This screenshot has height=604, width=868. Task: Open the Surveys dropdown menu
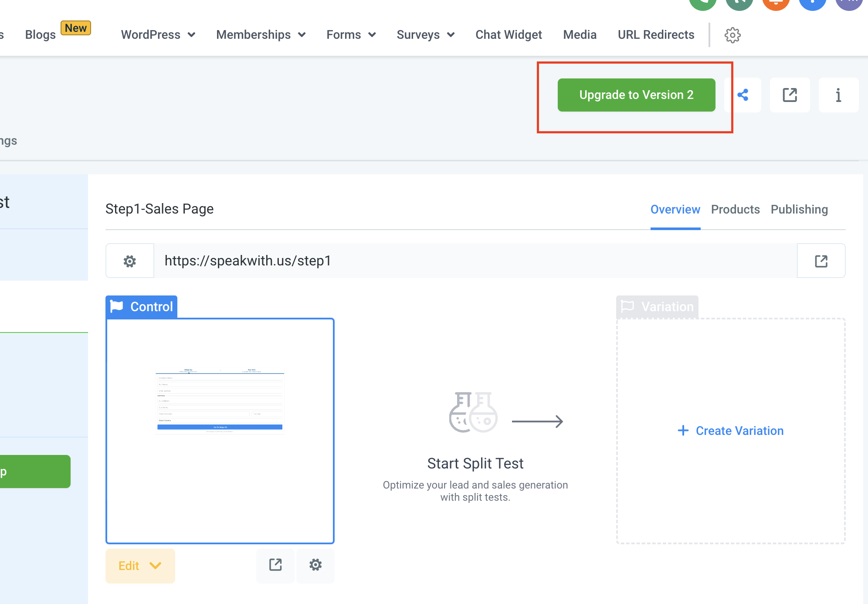[425, 35]
